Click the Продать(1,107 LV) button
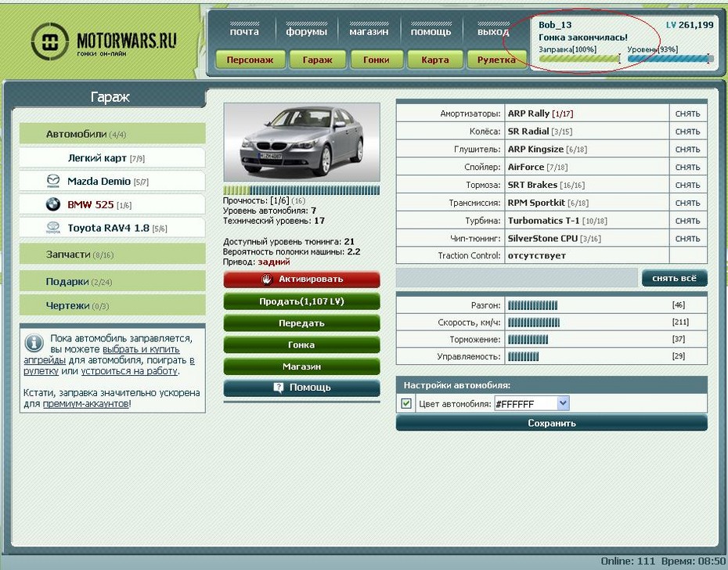 click(x=302, y=301)
